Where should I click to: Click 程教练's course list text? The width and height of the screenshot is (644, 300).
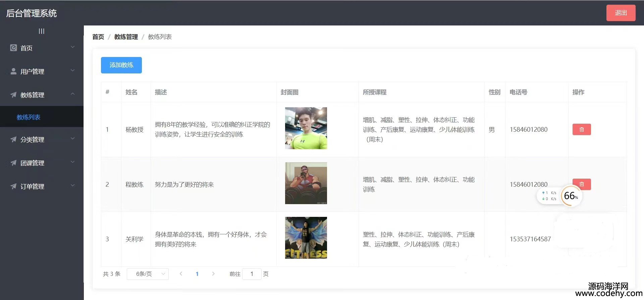coord(419,184)
